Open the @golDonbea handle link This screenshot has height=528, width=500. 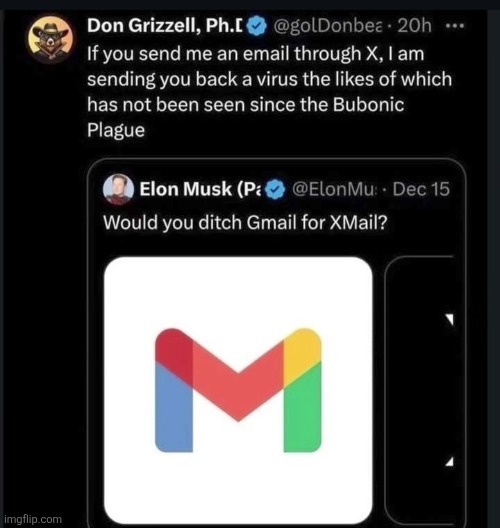point(329,26)
